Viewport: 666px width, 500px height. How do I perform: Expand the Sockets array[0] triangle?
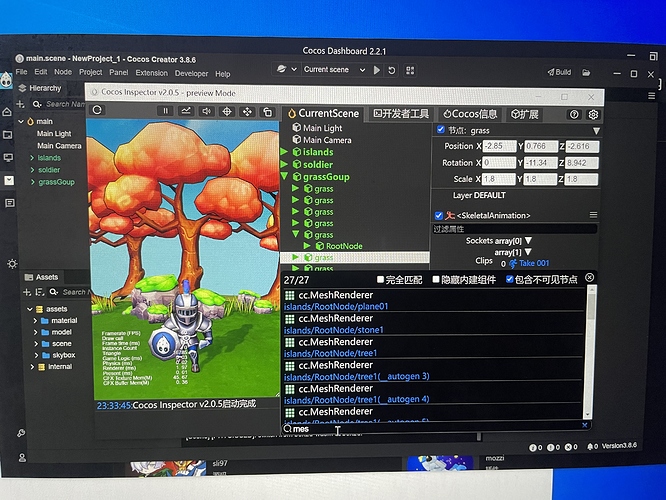(528, 240)
